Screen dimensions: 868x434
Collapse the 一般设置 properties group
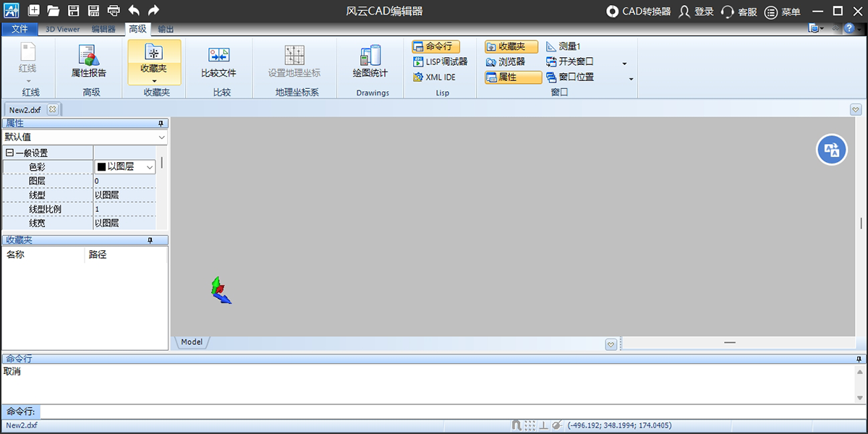[7, 152]
